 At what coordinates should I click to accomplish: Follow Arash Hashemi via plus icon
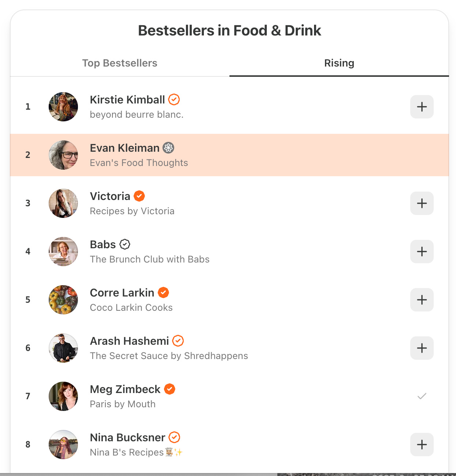(x=422, y=348)
